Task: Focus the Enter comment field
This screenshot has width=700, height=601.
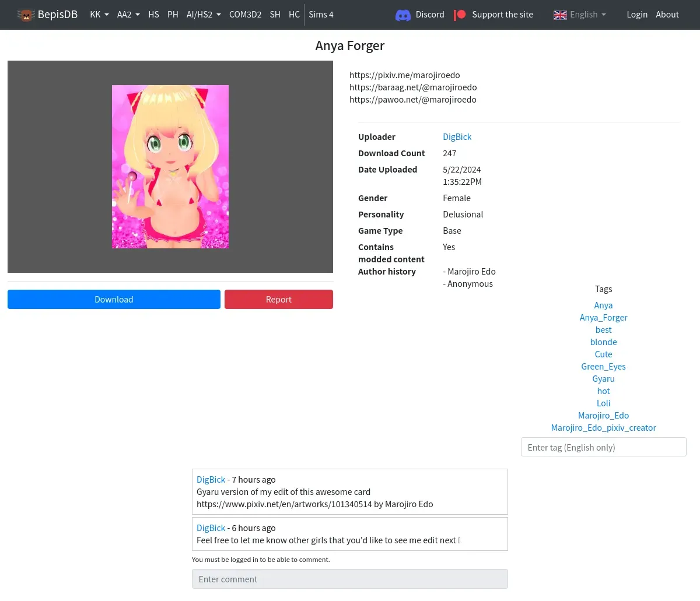Action: (350, 579)
